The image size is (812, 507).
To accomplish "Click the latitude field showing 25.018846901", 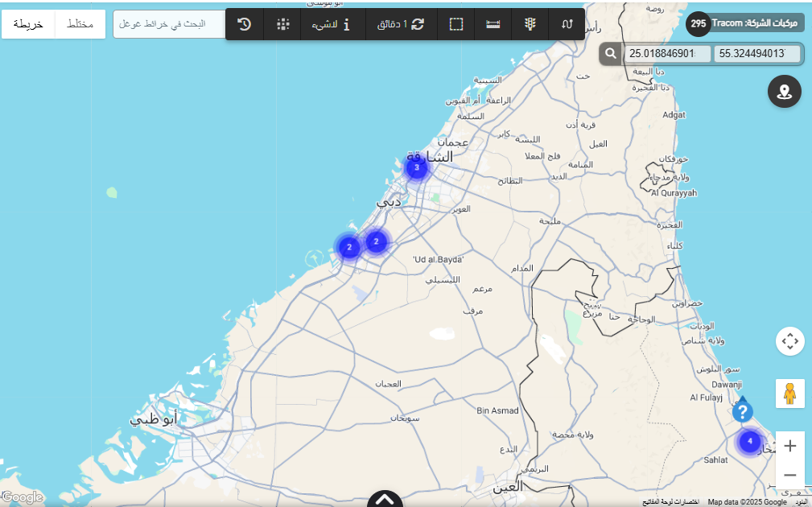I will (667, 54).
